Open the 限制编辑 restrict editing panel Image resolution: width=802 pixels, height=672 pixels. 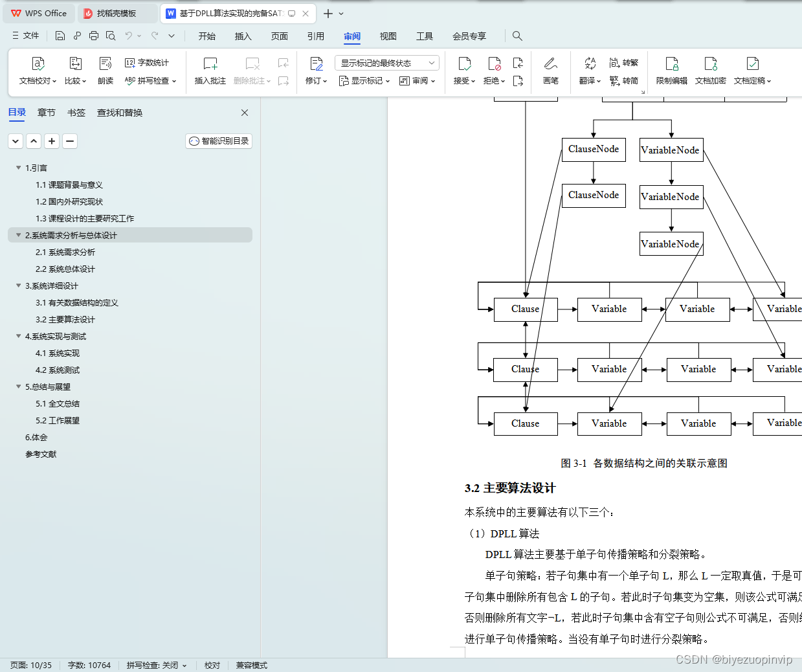tap(672, 71)
